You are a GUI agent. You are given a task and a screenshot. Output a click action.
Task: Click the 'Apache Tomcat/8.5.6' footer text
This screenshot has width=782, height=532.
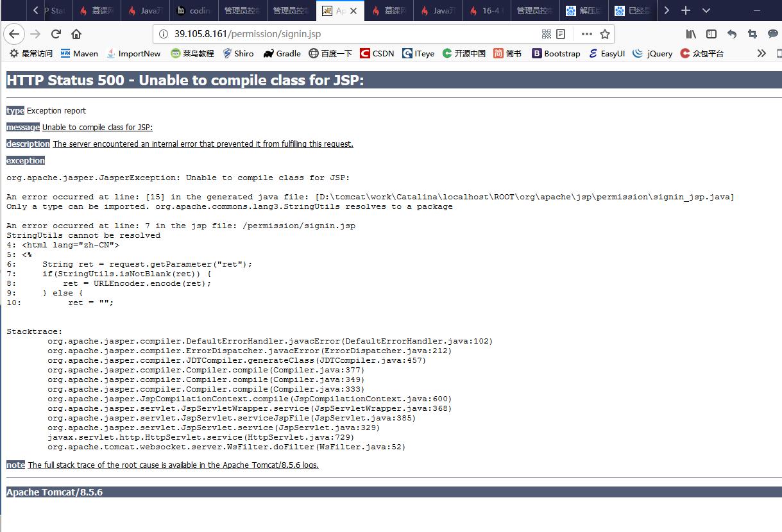[x=55, y=492]
